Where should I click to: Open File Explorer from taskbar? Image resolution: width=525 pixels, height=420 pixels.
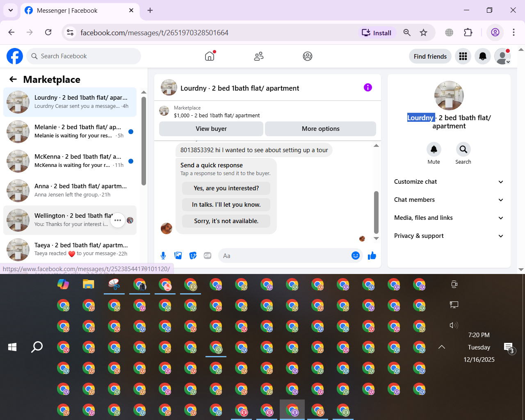[x=89, y=284]
